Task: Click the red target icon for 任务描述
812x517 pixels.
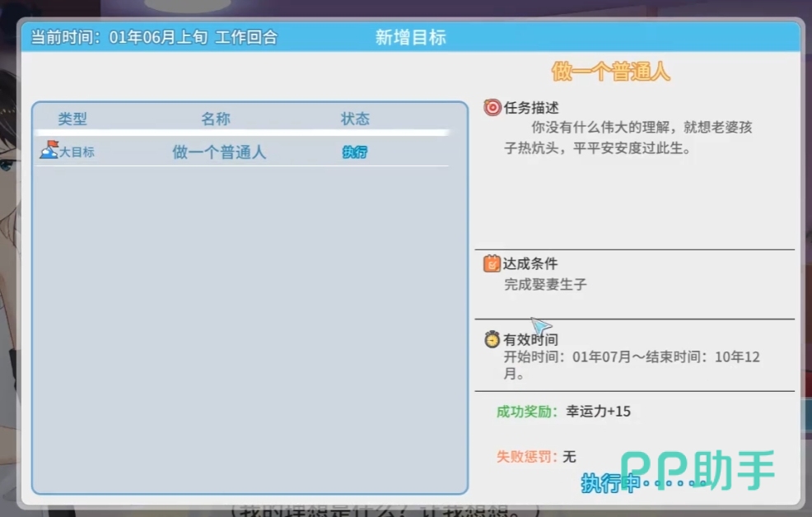Action: coord(492,108)
